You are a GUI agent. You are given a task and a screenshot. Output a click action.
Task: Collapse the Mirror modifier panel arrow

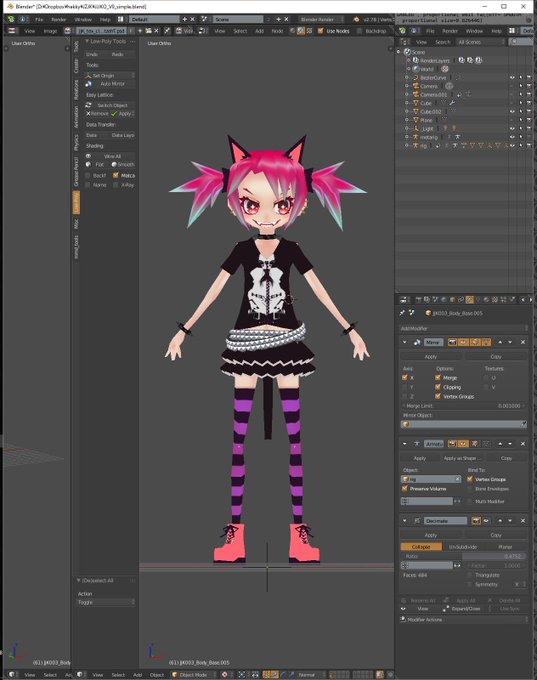pos(405,342)
